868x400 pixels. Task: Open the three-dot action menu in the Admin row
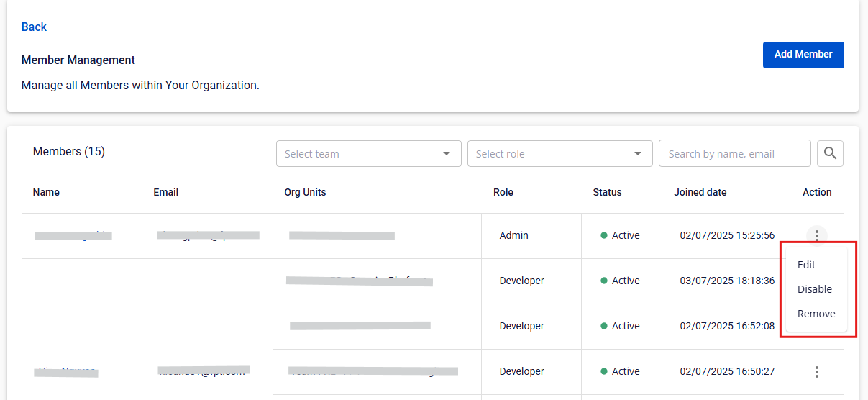816,235
